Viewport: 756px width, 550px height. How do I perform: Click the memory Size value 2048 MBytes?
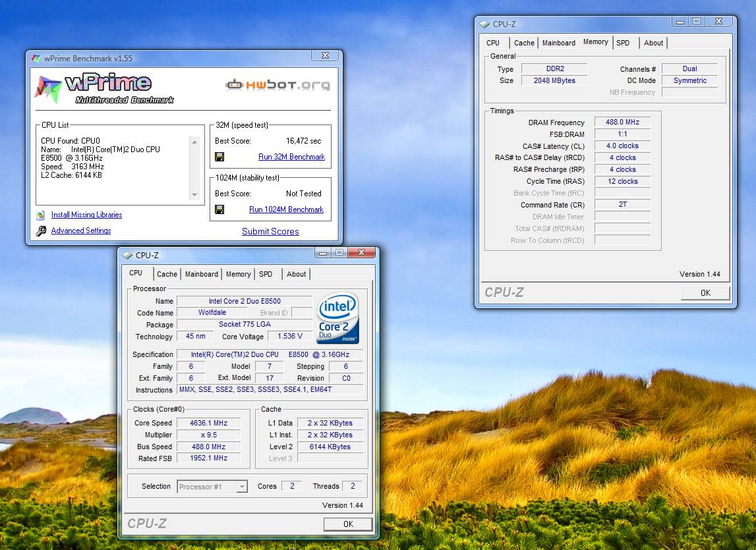tap(554, 80)
